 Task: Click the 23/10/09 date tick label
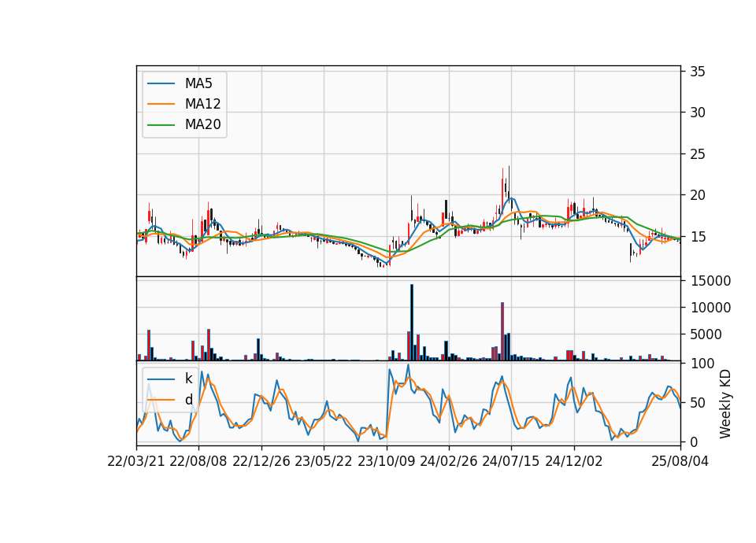point(386,461)
